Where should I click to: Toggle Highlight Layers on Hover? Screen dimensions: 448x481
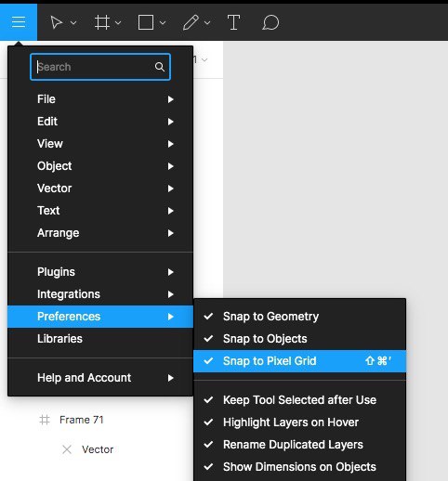299,422
